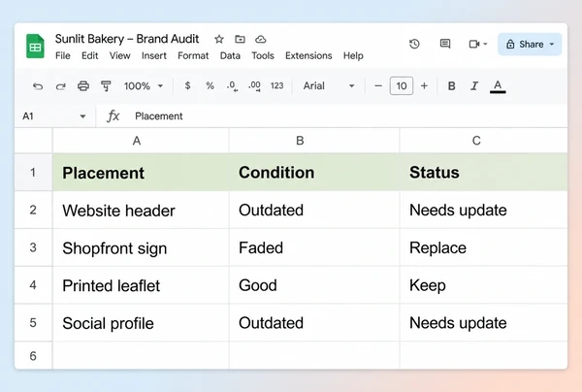582x392 pixels.
Task: Open the Tools menu
Action: tap(263, 55)
